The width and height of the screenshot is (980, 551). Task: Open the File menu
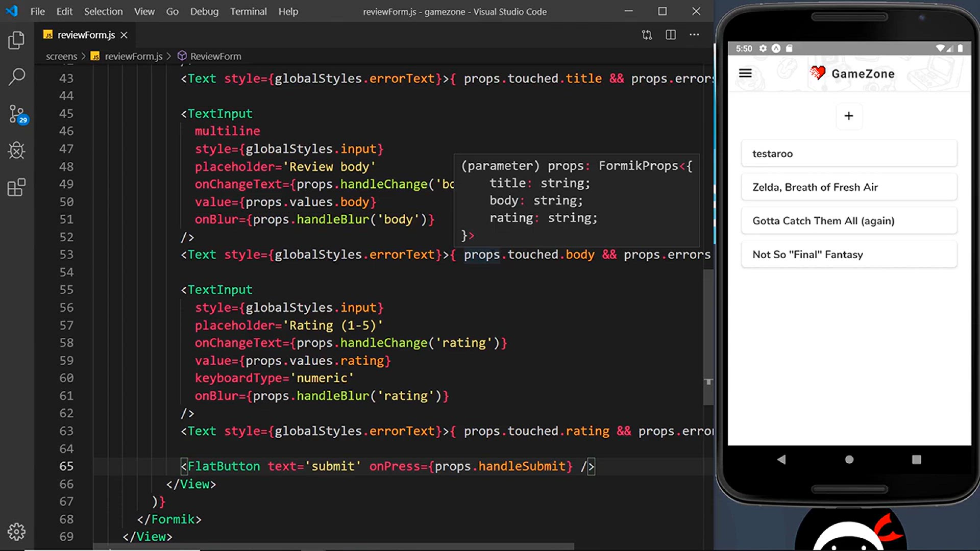pos(37,11)
